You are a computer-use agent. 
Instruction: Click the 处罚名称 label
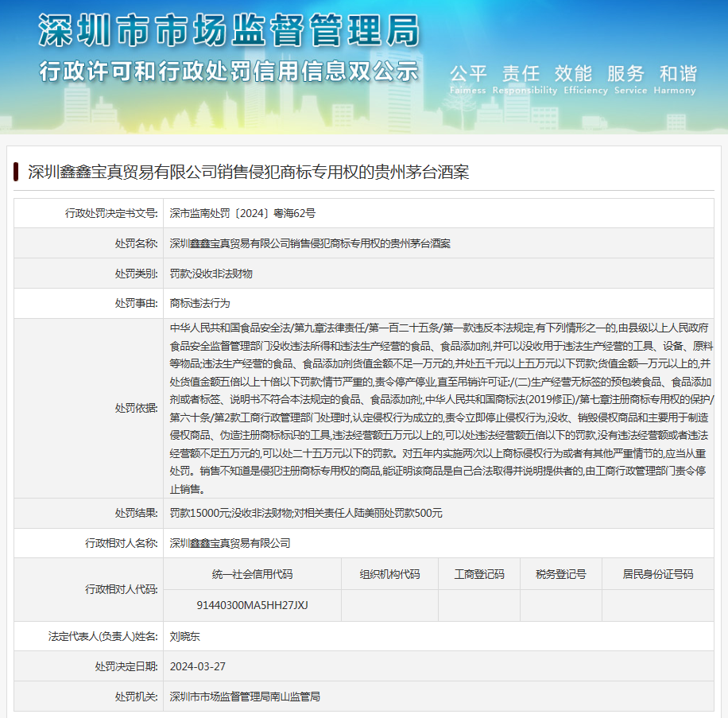pyautogui.click(x=137, y=243)
